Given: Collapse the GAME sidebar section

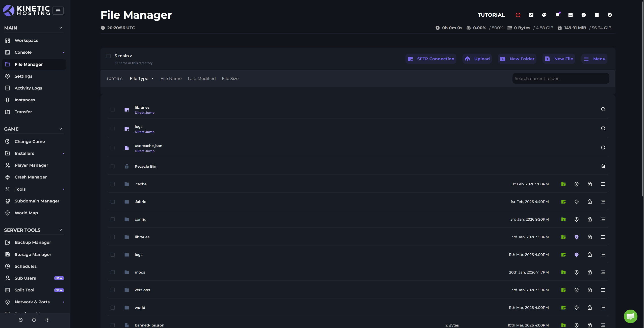Looking at the screenshot, I should [61, 129].
